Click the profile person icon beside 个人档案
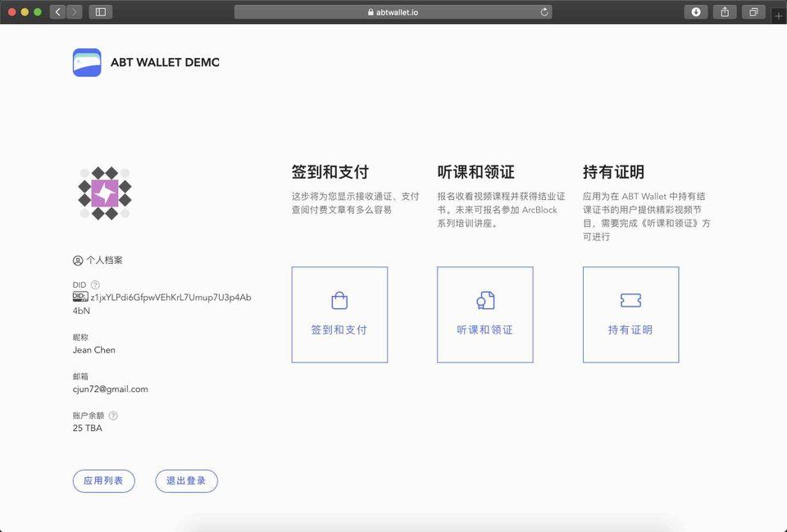787x532 pixels. [x=78, y=261]
